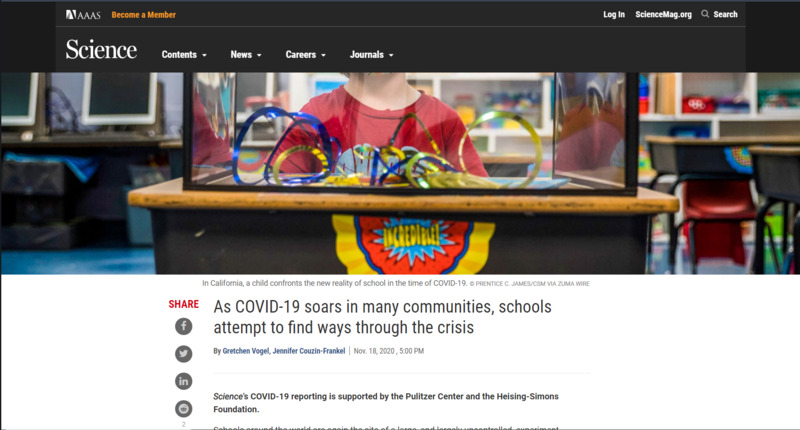This screenshot has height=430, width=800.
Task: Click the classroom hero image
Action: pyautogui.click(x=400, y=173)
